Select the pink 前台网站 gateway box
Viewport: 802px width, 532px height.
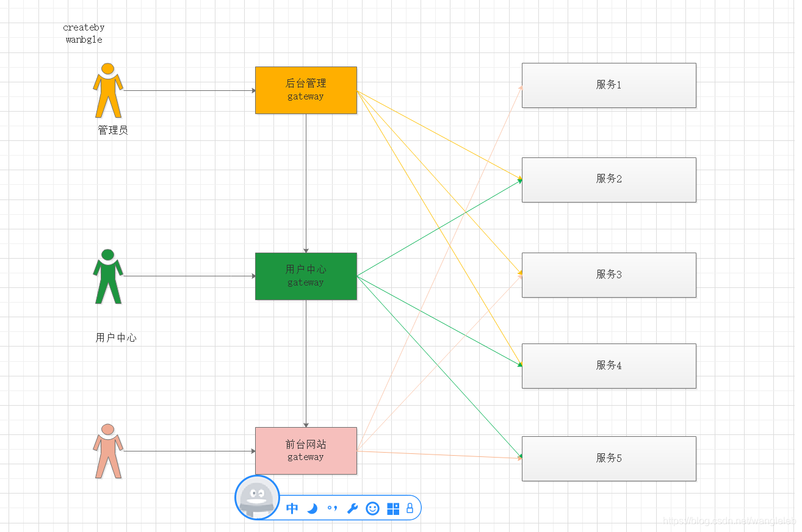coord(306,451)
